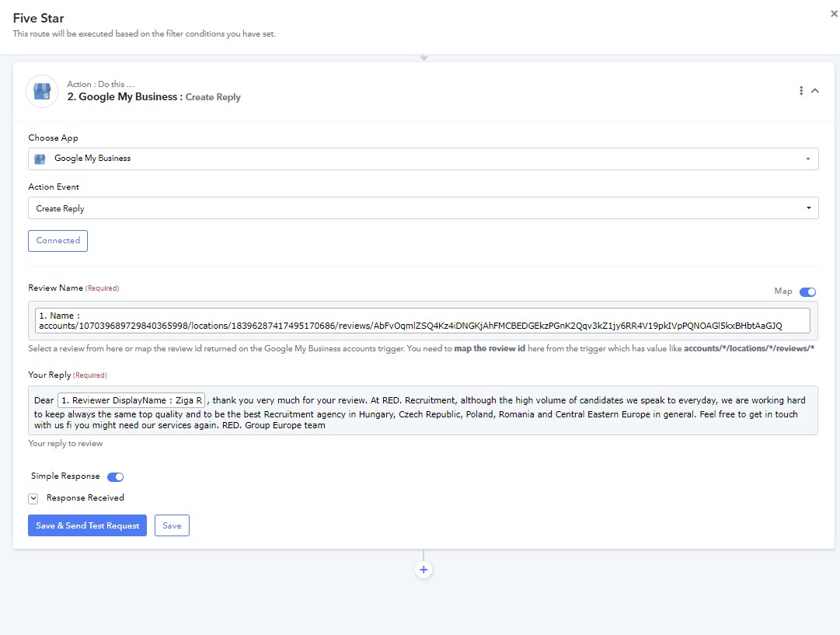The height and width of the screenshot is (635, 840).
Task: Click the Google My Business icon in Choose App field
Action: coord(40,159)
